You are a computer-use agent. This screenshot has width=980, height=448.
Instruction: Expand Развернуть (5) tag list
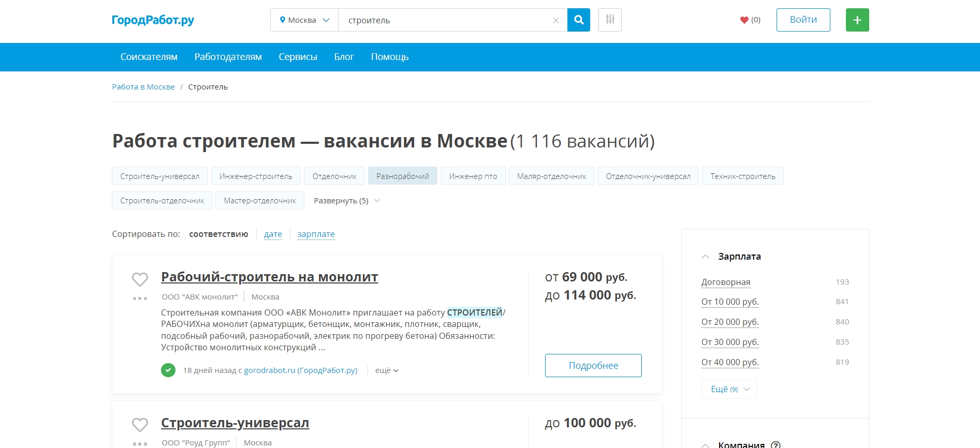pos(347,201)
